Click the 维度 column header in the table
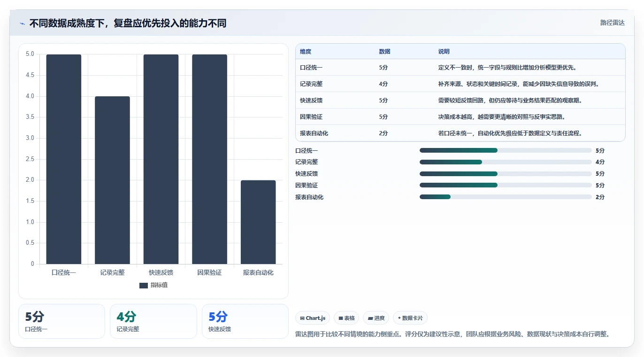This screenshot has width=644, height=357. click(306, 52)
